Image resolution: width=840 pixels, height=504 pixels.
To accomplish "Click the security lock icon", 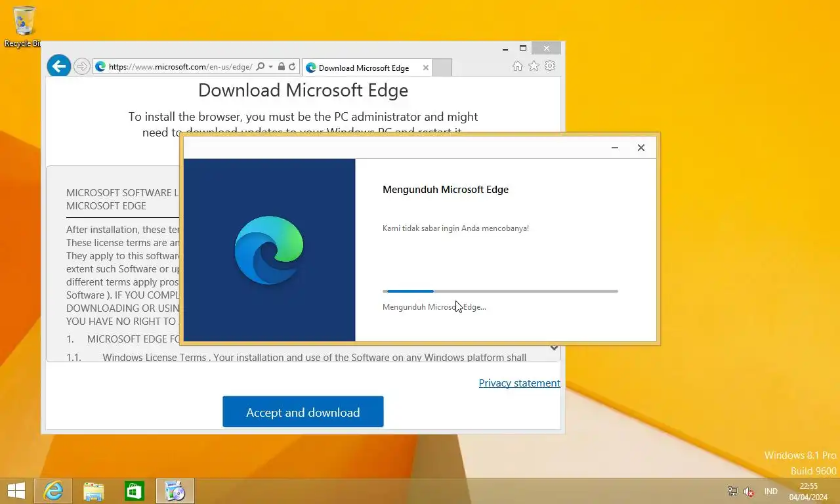I will coord(281,67).
